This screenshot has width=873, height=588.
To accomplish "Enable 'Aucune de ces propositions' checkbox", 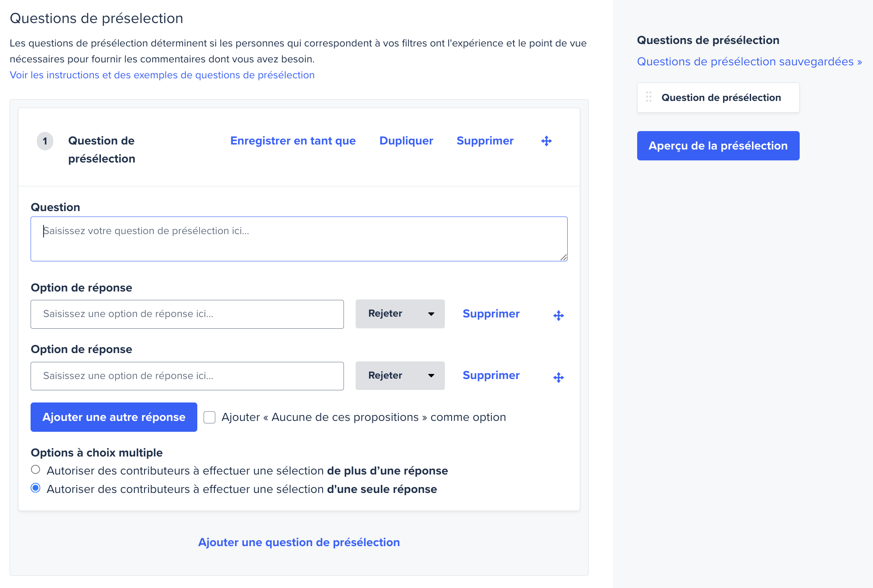I will click(209, 417).
